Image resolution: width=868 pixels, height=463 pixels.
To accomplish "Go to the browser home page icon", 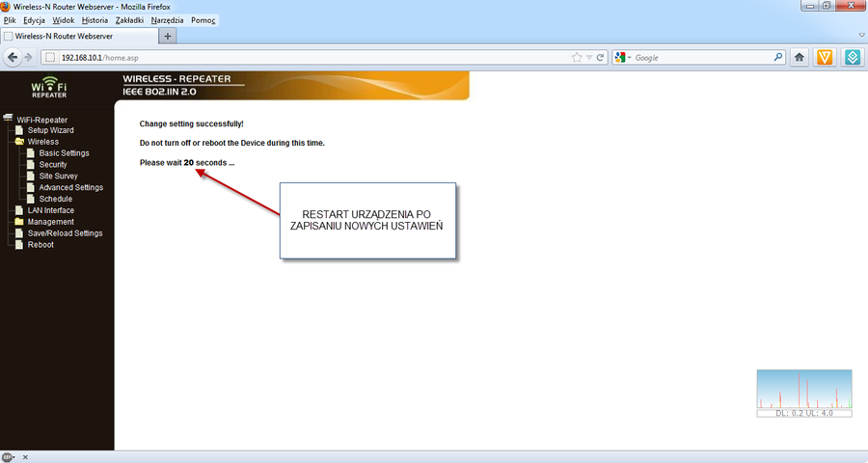I will pos(800,58).
